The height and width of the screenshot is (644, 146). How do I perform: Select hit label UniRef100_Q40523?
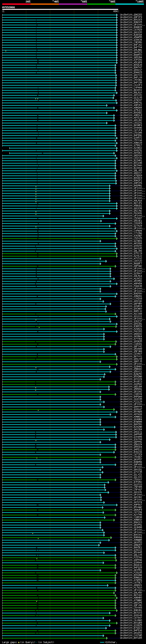pos(131,53)
